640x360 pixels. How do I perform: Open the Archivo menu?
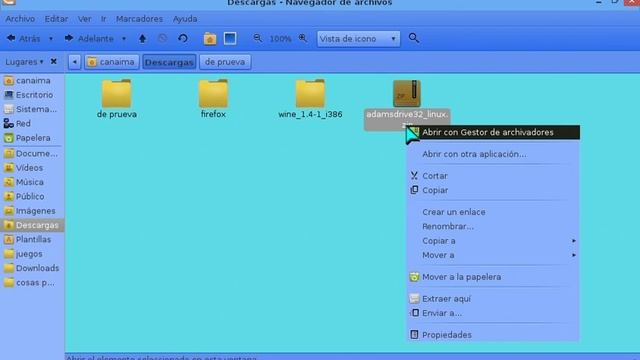(x=20, y=19)
